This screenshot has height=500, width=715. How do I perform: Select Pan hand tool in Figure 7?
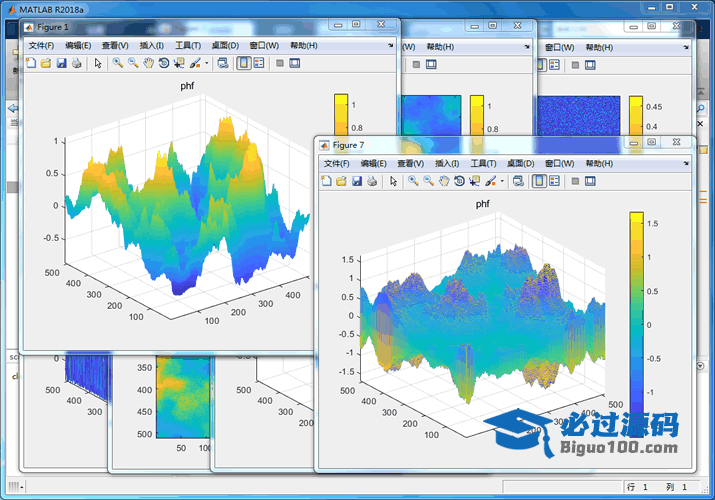444,181
